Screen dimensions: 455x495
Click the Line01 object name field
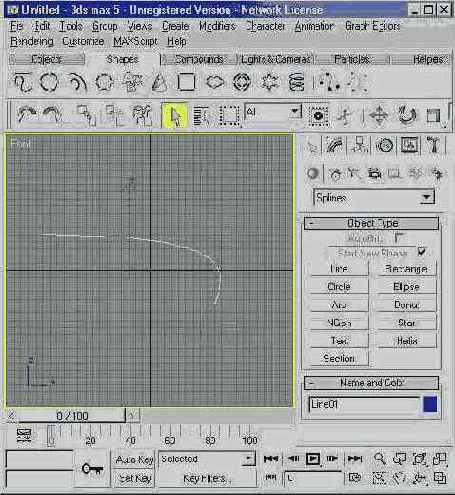(x=364, y=404)
